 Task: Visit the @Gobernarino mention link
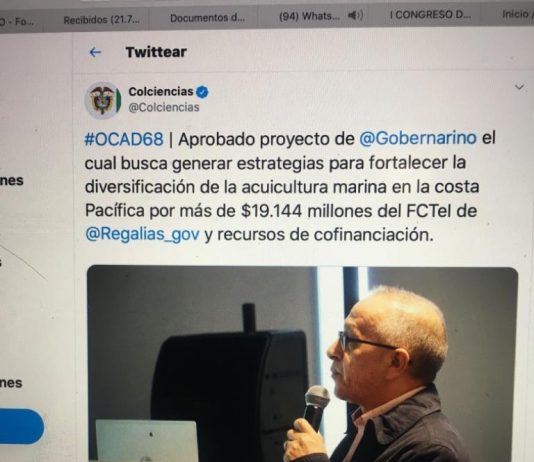point(418,138)
